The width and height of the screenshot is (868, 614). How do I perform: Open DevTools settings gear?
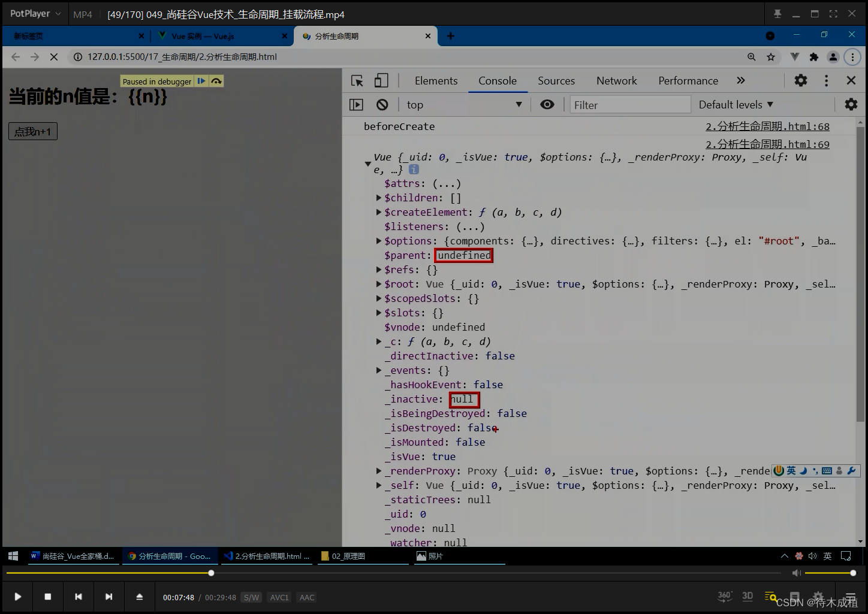point(801,80)
